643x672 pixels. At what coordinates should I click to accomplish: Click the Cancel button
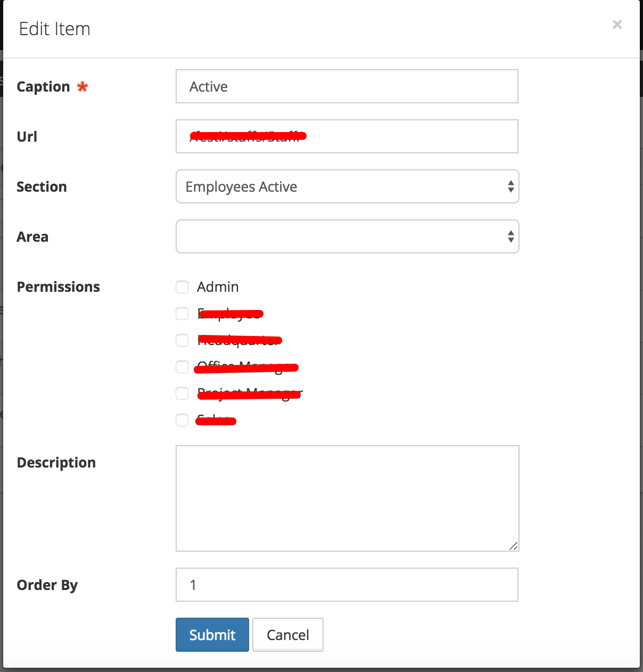(287, 635)
